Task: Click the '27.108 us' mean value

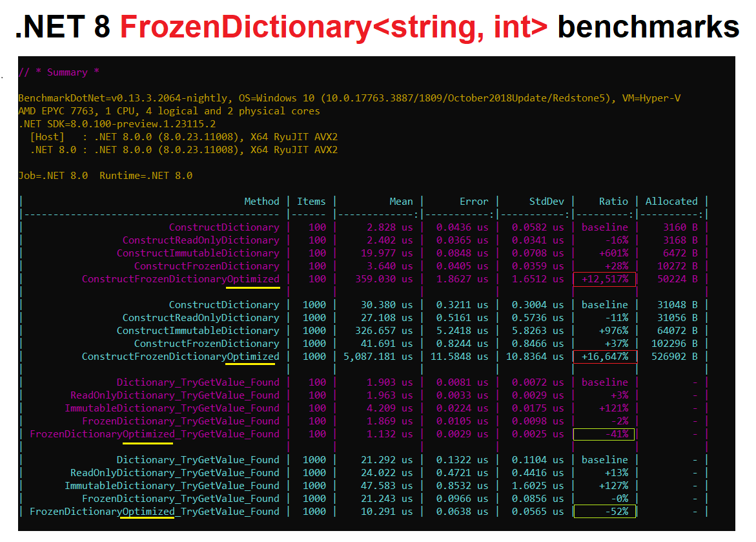Action: pyautogui.click(x=387, y=318)
